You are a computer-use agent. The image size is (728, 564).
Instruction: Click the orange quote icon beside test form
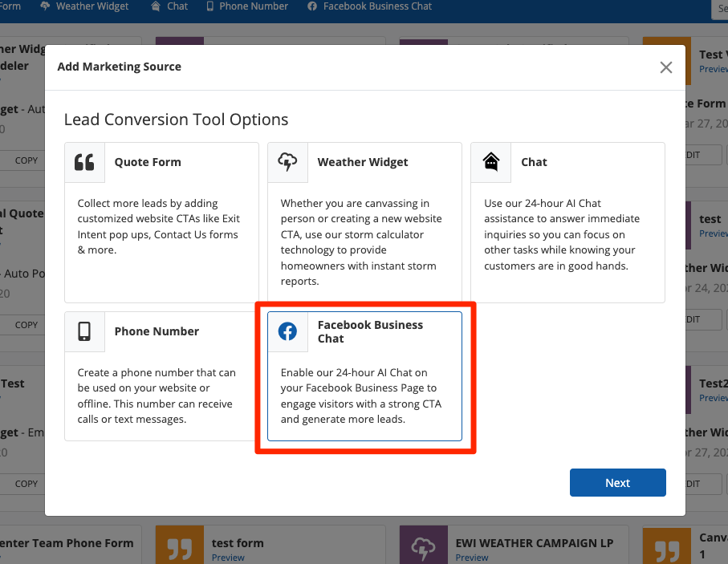179,546
